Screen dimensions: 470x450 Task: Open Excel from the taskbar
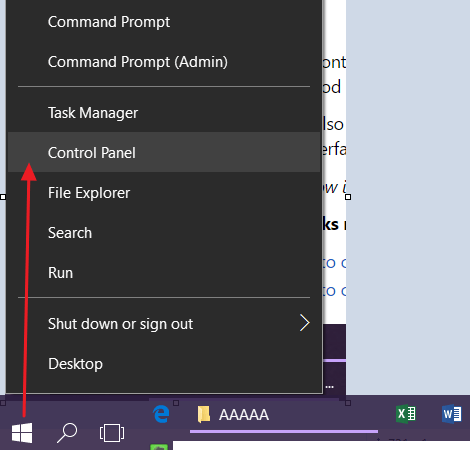click(x=406, y=414)
